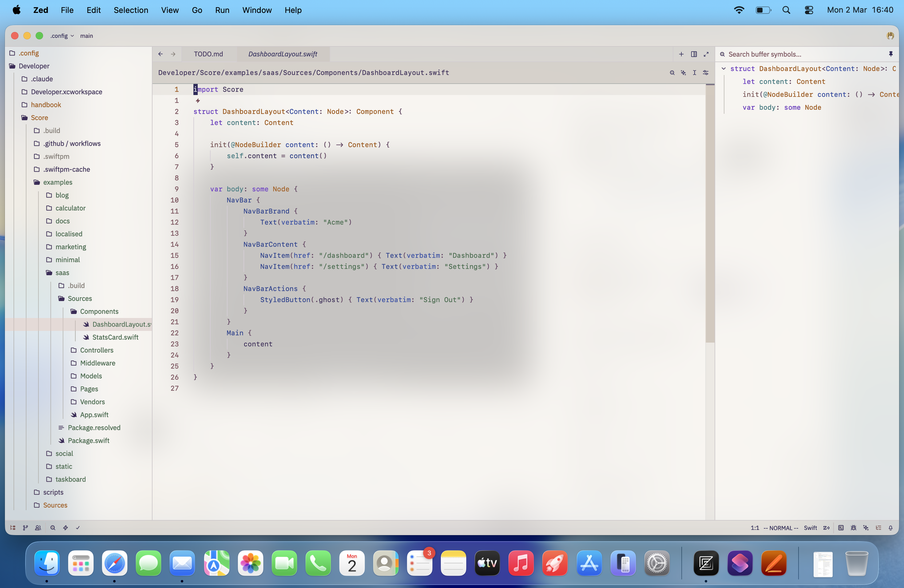
Task: Click the buffer search magnifier icon
Action: click(x=672, y=73)
